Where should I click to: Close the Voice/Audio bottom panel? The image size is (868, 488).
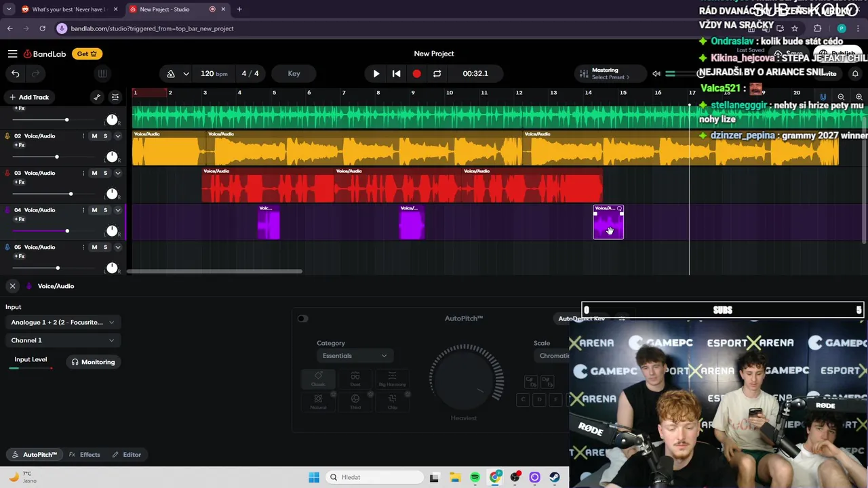12,286
